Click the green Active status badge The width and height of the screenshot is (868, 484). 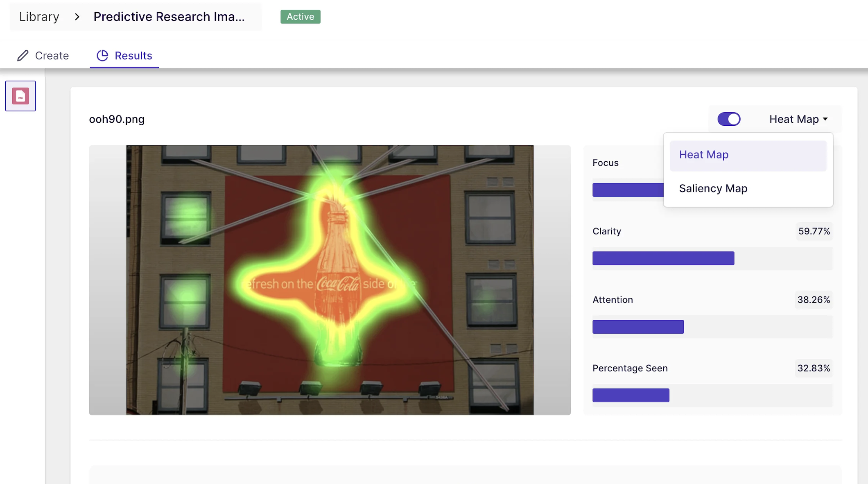[x=301, y=17]
